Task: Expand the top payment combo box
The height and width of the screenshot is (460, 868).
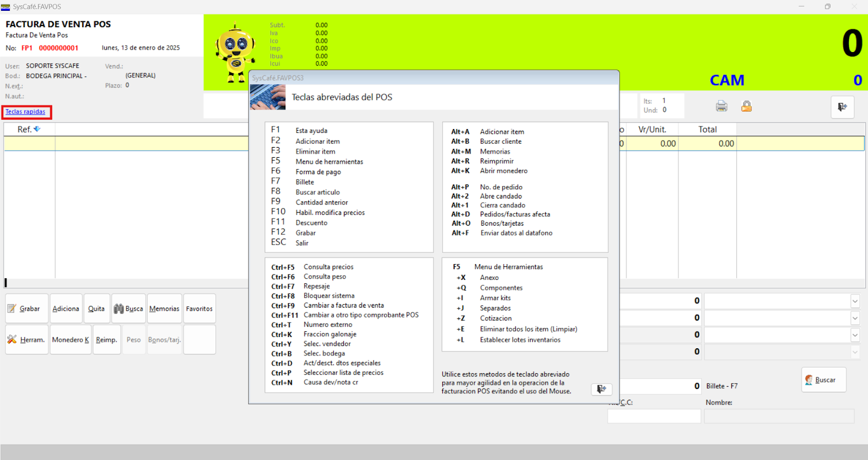Action: click(x=855, y=301)
